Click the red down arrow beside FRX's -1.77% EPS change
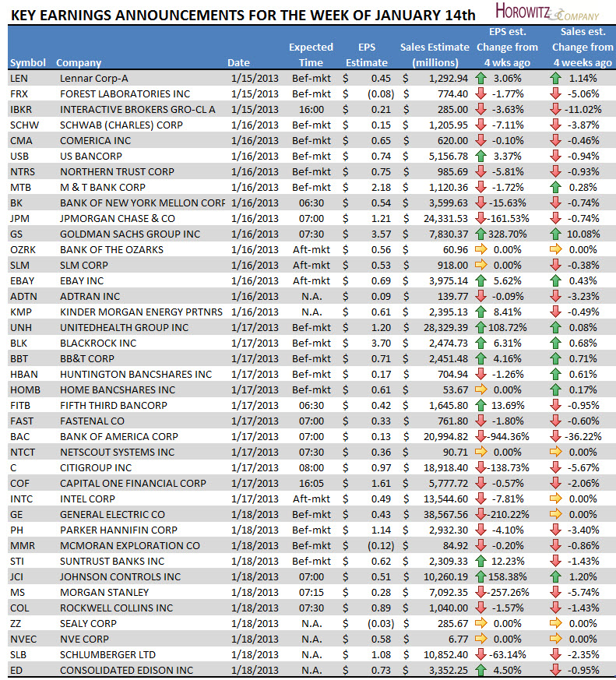The width and height of the screenshot is (616, 680). click(480, 94)
